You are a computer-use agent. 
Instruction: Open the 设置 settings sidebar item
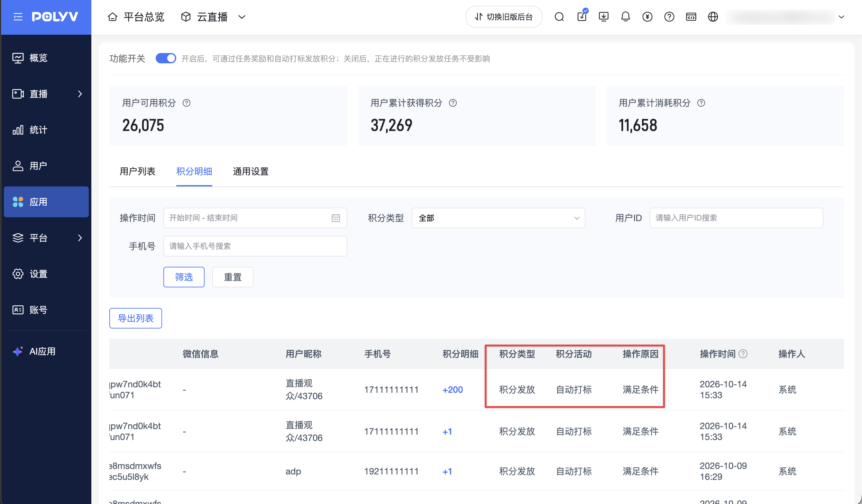tap(46, 274)
